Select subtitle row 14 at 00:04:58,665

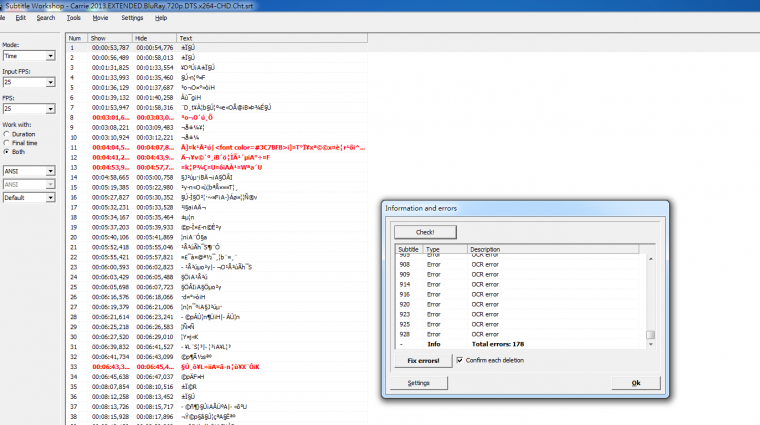click(x=217, y=177)
